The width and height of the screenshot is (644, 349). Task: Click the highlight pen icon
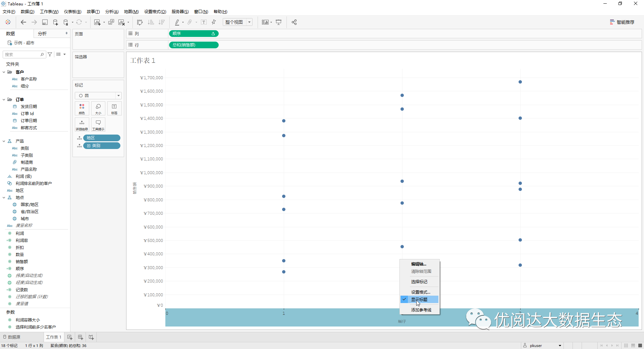coord(177,22)
